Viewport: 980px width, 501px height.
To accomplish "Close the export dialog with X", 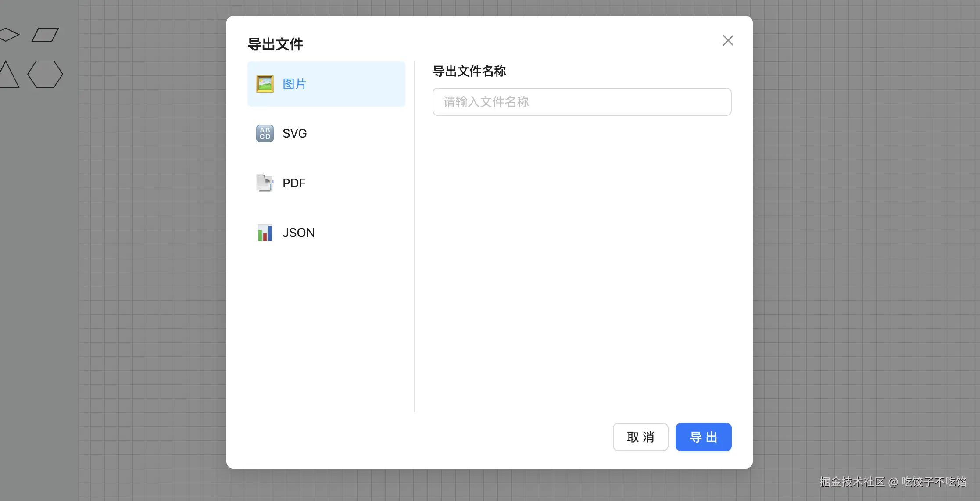I will pos(728,40).
